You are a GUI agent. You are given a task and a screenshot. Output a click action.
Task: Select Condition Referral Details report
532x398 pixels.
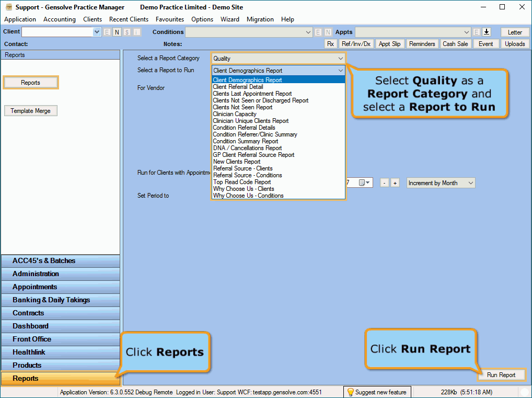[x=278, y=128]
